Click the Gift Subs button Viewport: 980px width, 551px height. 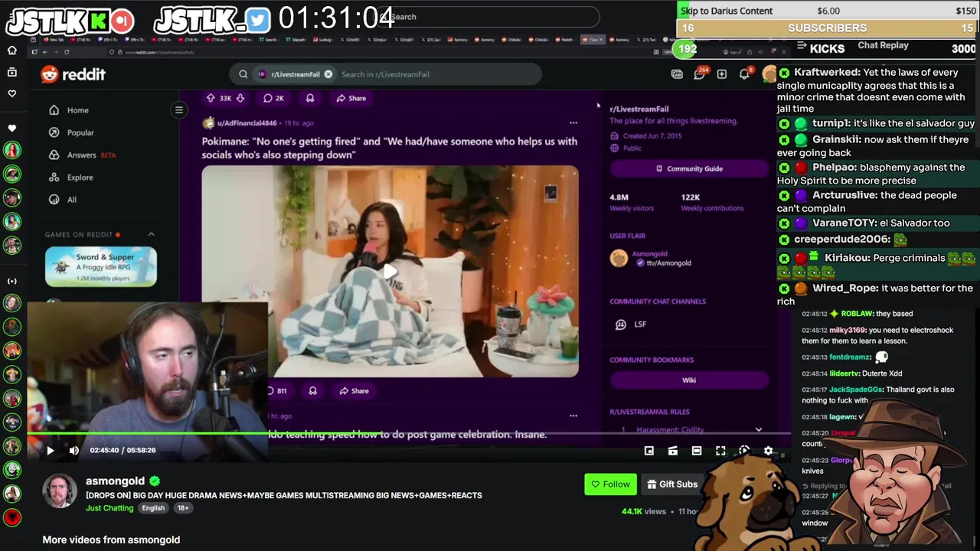click(672, 484)
